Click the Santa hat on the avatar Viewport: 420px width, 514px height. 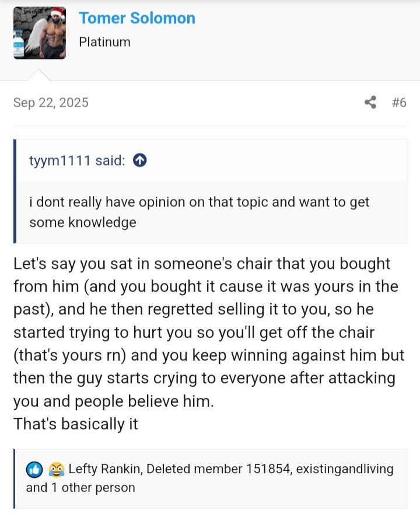pos(55,14)
